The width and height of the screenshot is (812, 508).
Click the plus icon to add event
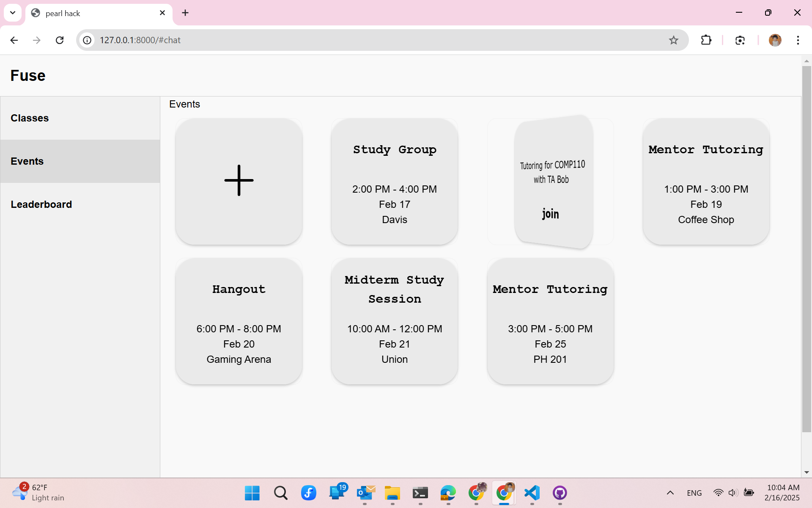239,180
